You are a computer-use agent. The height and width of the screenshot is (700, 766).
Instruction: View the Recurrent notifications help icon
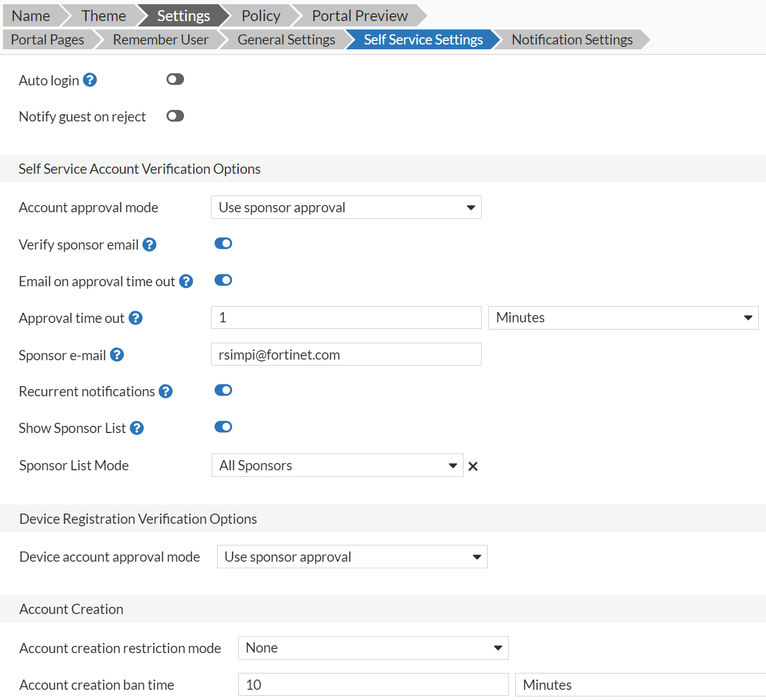tap(165, 391)
